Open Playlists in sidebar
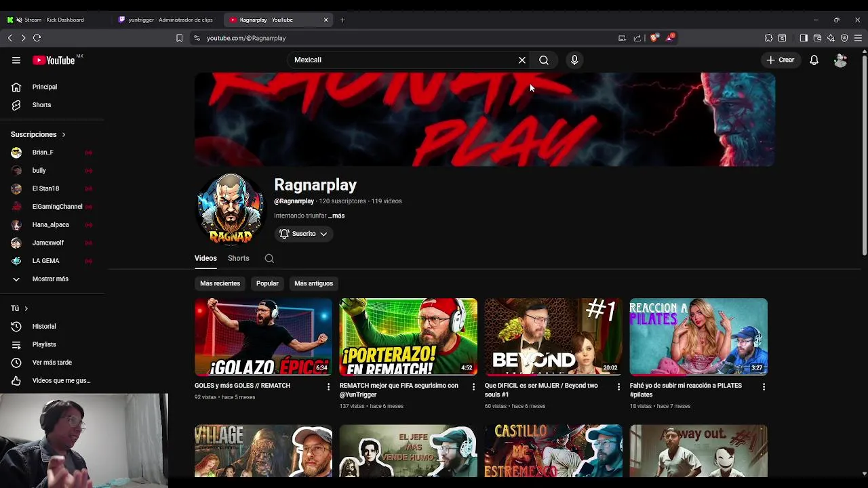This screenshot has width=868, height=488. click(53, 344)
